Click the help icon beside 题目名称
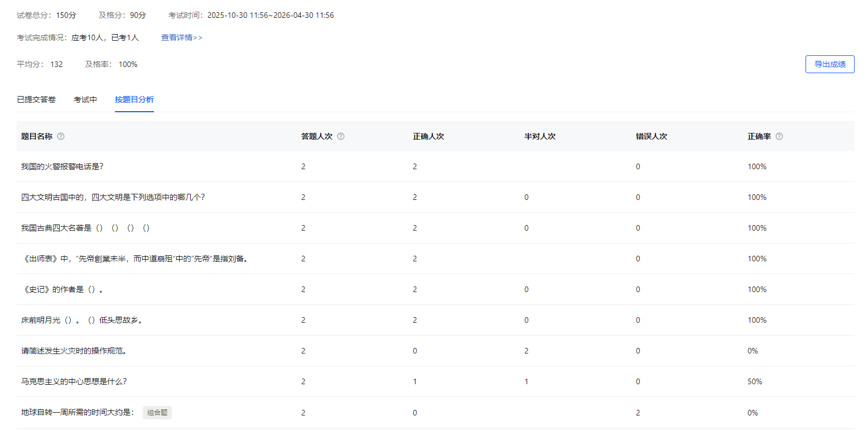 coord(61,136)
